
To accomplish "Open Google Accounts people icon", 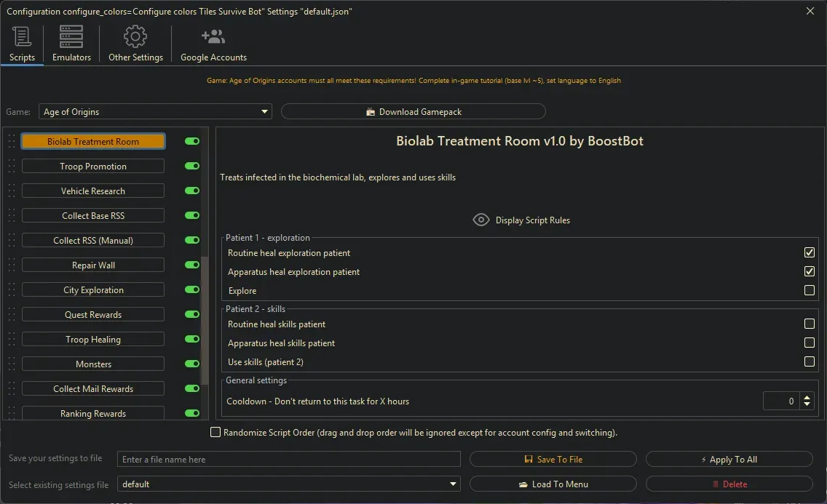I will click(x=213, y=36).
